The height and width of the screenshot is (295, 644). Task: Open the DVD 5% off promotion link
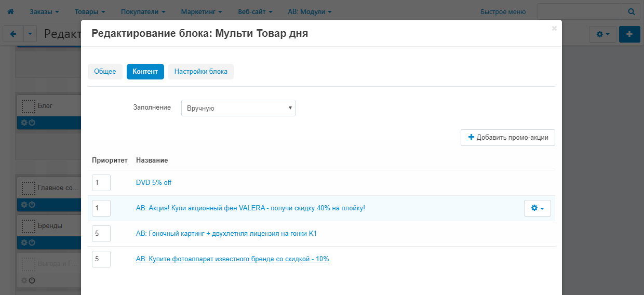[x=154, y=183]
